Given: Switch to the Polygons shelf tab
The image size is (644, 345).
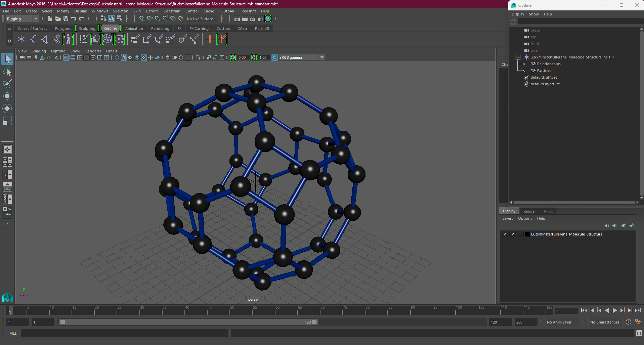Looking at the screenshot, I should tap(63, 29).
